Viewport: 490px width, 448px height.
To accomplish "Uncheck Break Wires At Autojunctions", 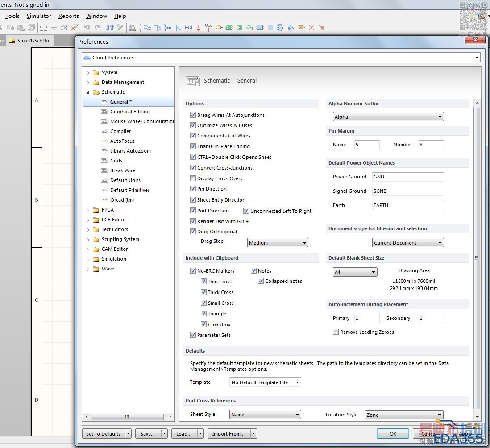I will point(193,115).
